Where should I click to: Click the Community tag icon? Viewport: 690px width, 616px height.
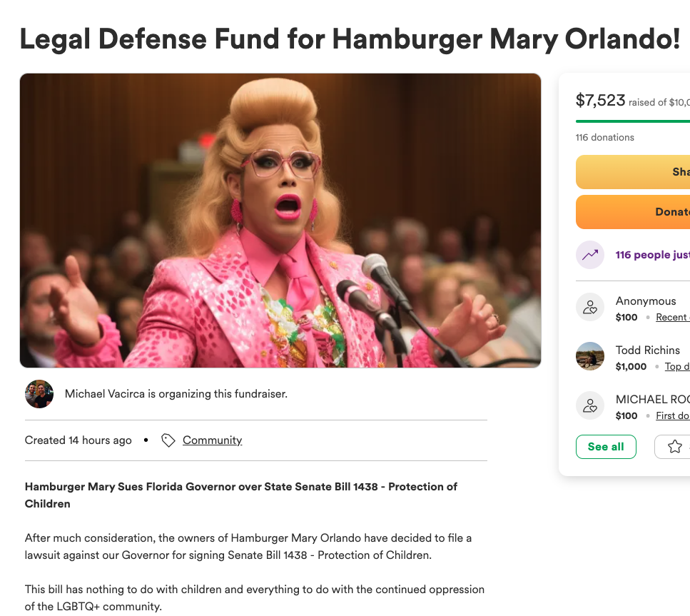(x=168, y=440)
